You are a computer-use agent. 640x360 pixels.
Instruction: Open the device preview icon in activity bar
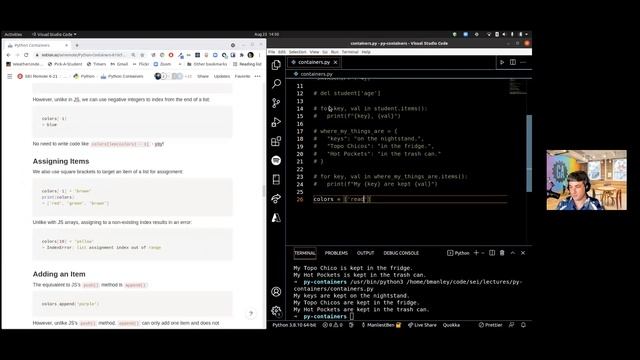click(276, 179)
